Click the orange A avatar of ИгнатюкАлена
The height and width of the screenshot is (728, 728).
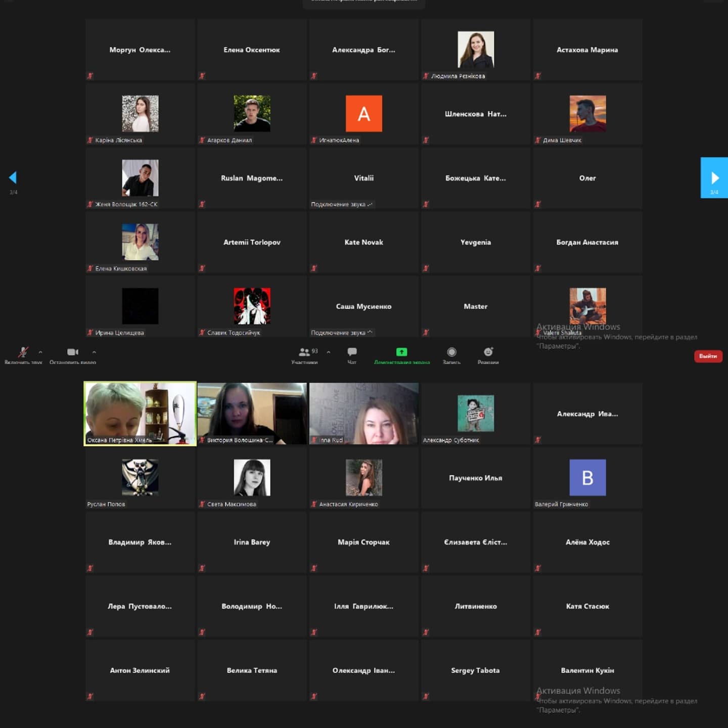pyautogui.click(x=363, y=114)
